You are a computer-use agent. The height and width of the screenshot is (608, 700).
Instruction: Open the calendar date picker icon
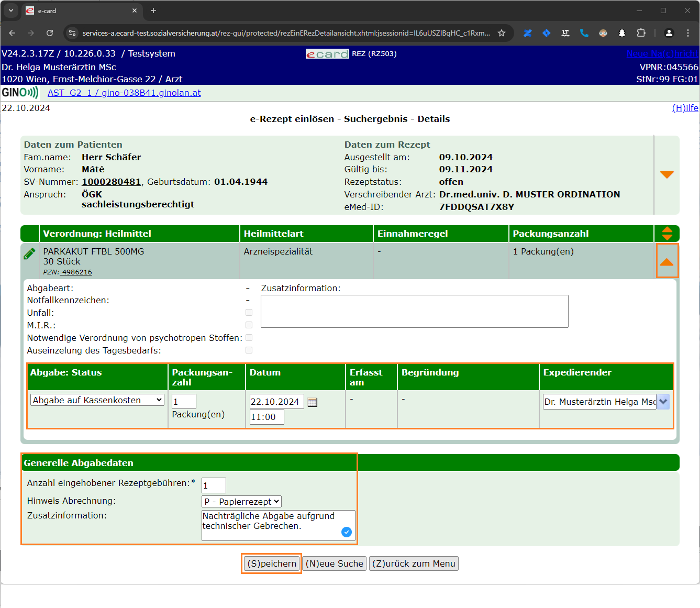click(x=313, y=402)
